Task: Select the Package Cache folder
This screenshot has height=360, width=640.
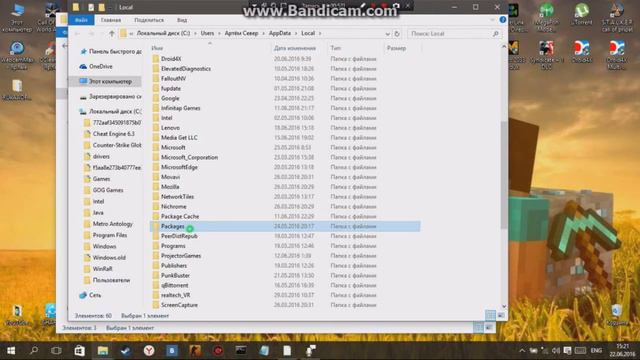Action: [180, 216]
